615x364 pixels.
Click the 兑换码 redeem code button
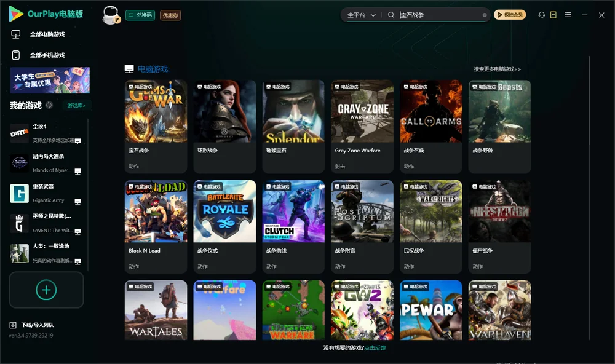tap(140, 15)
